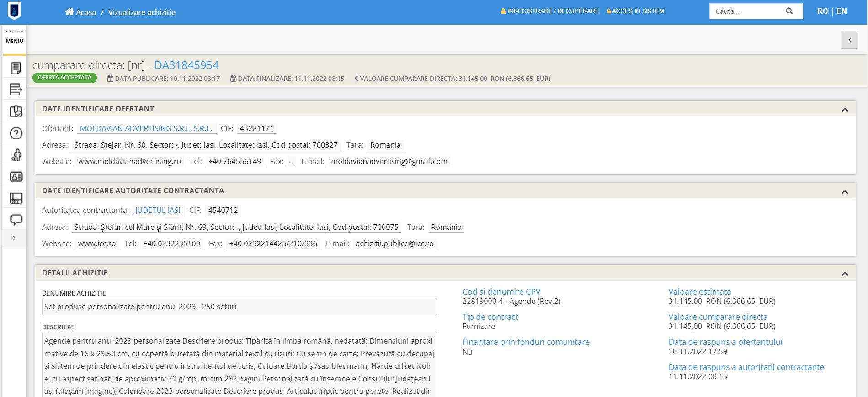Open INREGISTRARE / RECUPERARE

553,11
